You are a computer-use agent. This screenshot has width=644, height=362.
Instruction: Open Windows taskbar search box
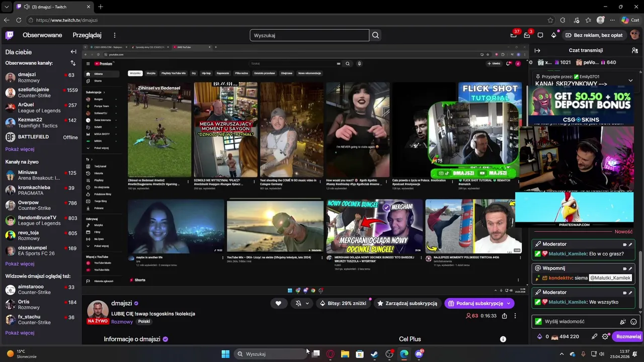tap(272, 354)
